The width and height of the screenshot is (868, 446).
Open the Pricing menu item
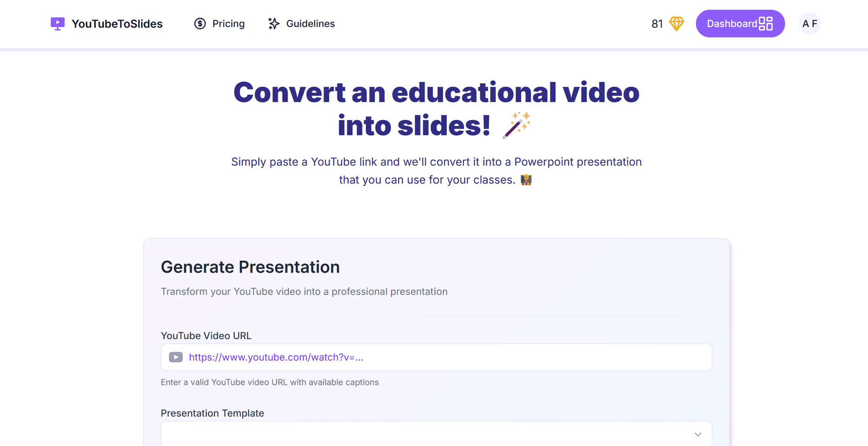220,24
